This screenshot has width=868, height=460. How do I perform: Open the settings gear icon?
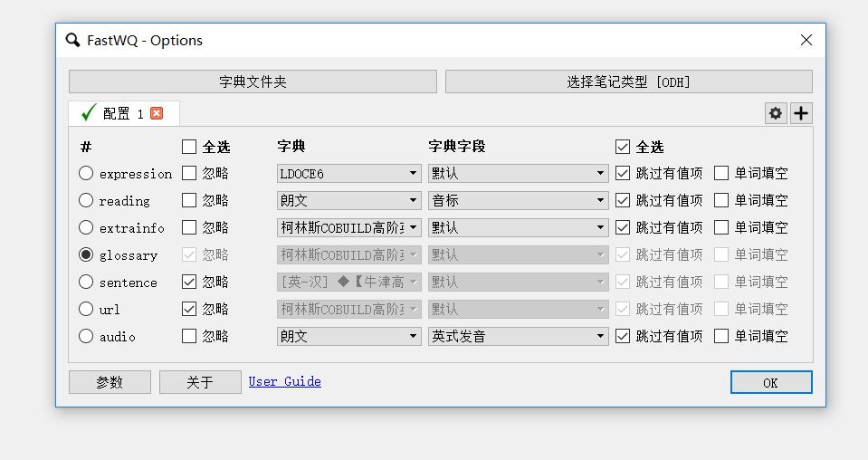pos(776,113)
